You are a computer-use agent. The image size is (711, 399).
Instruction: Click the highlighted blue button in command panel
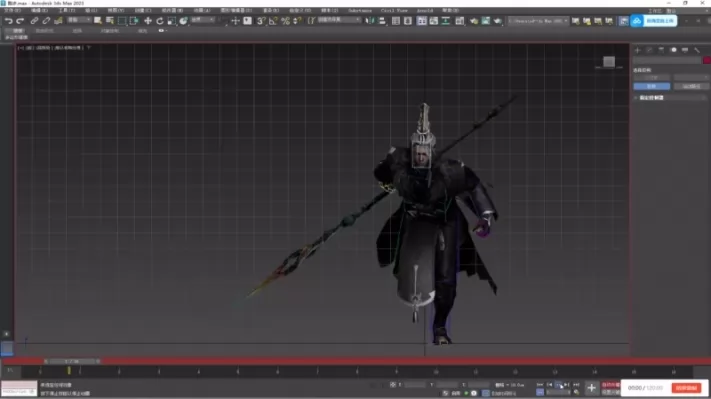pos(652,86)
